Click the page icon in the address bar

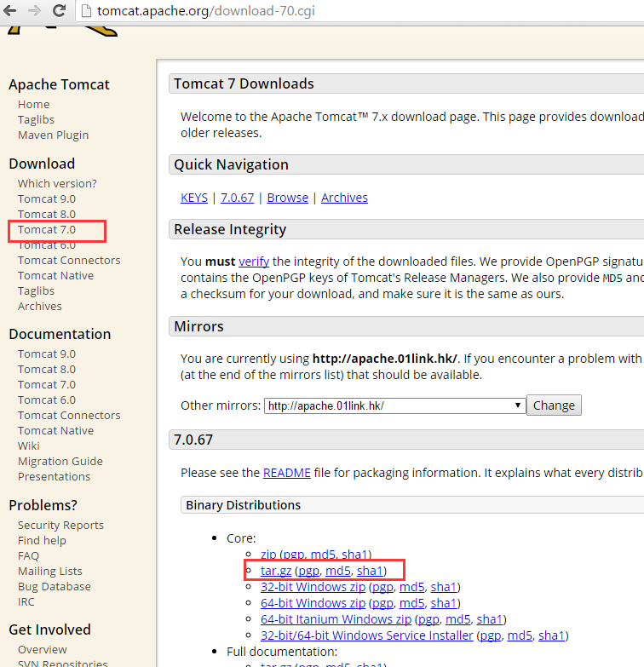(x=86, y=10)
